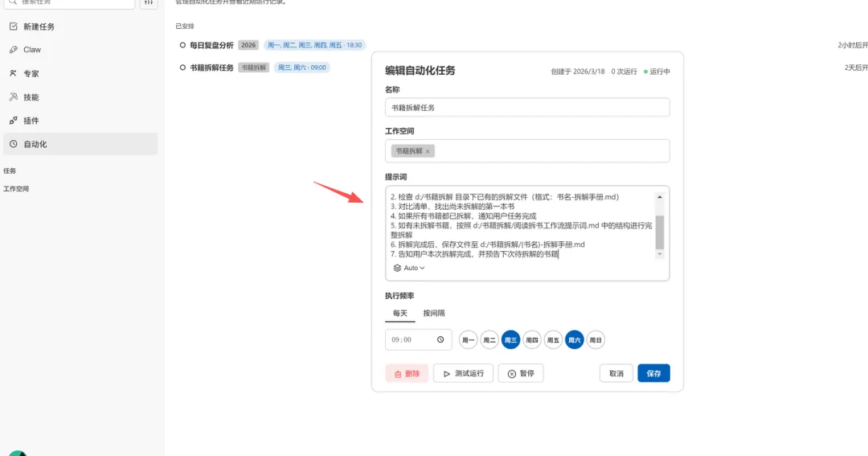Click status circle of 每日复盘分析 task
The height and width of the screenshot is (456, 868).
click(182, 45)
